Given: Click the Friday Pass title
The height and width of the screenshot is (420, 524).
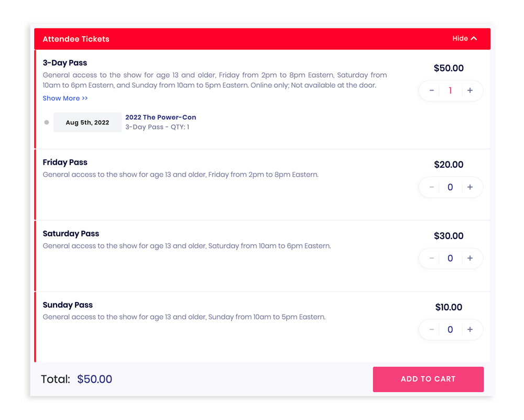Looking at the screenshot, I should [x=65, y=163].
